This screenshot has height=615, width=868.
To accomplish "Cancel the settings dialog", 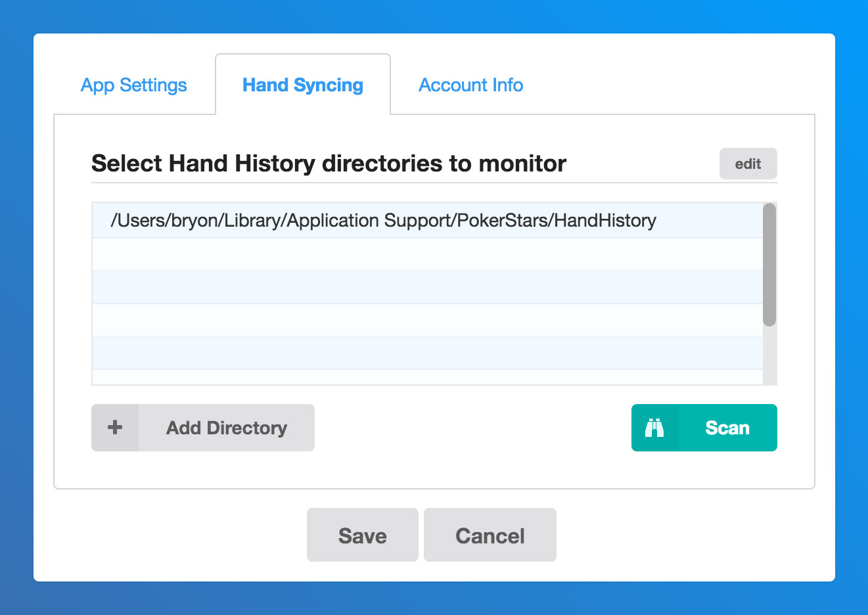I will pyautogui.click(x=490, y=535).
